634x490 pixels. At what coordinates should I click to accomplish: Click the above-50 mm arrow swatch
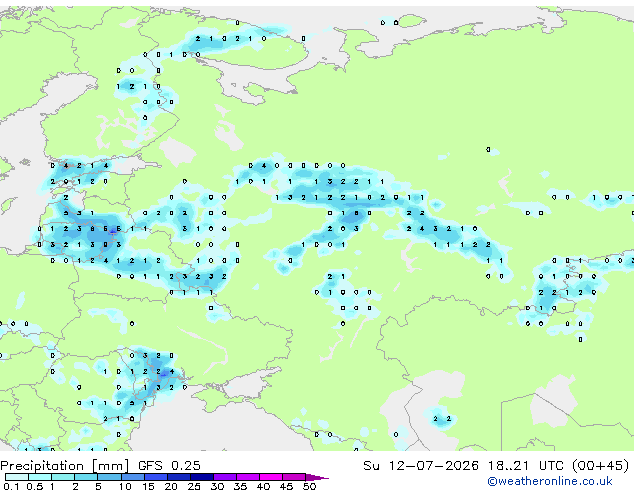pyautogui.click(x=317, y=477)
